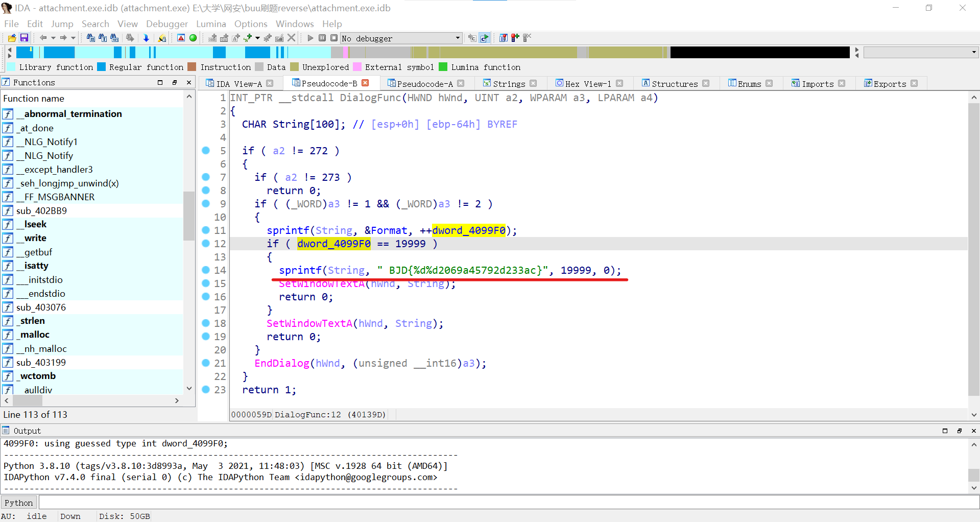Jump back with the left arrow icon
980x522 pixels.
tap(43, 38)
